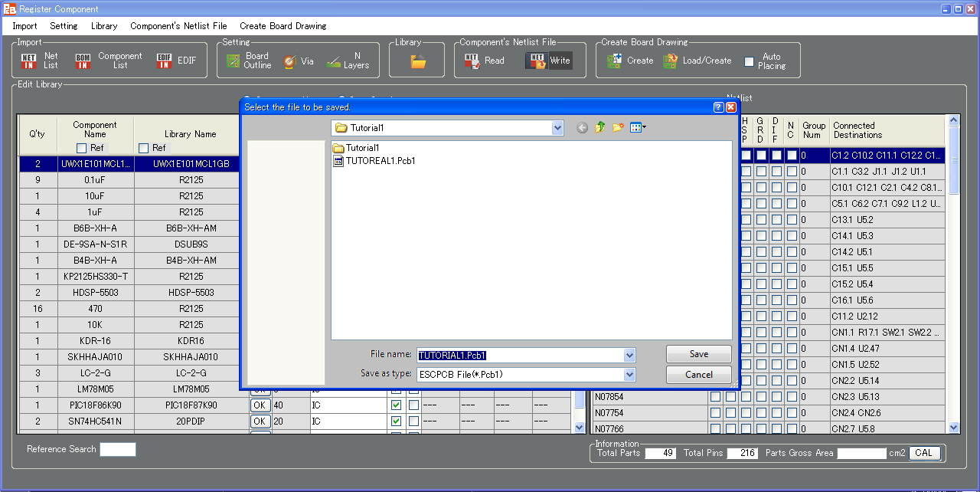
Task: Click netlist scrollbar down arrow
Action: tap(953, 428)
